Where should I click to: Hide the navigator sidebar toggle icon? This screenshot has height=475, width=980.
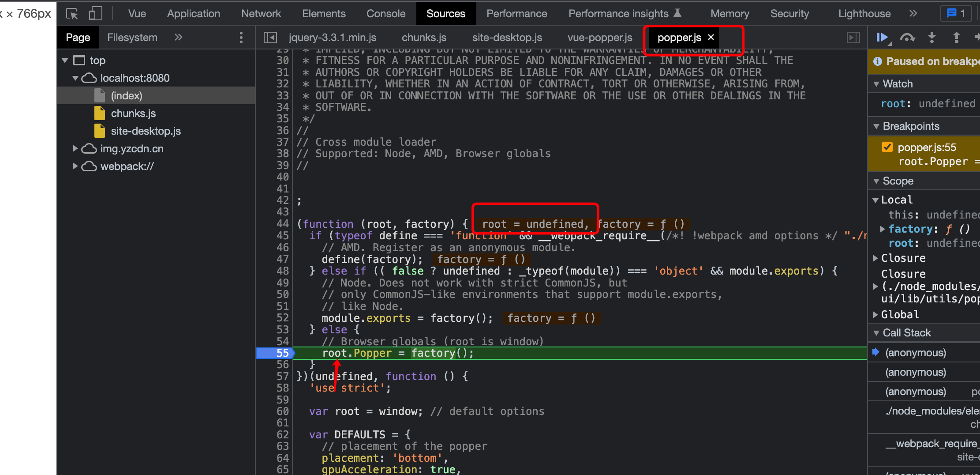pyautogui.click(x=270, y=38)
